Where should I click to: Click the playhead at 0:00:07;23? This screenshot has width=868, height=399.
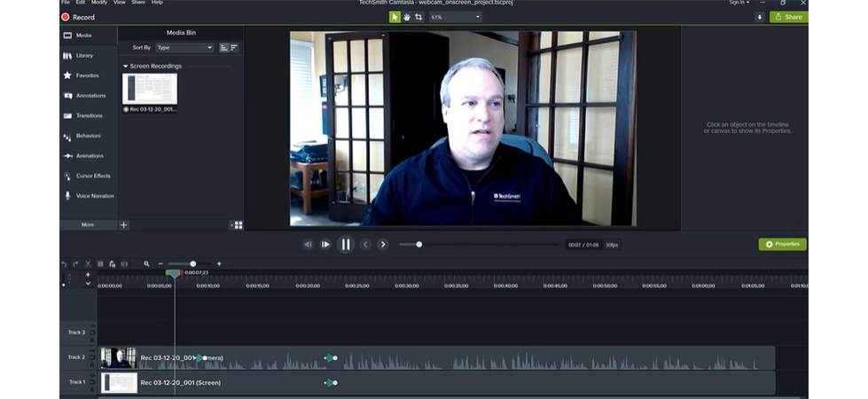175,273
